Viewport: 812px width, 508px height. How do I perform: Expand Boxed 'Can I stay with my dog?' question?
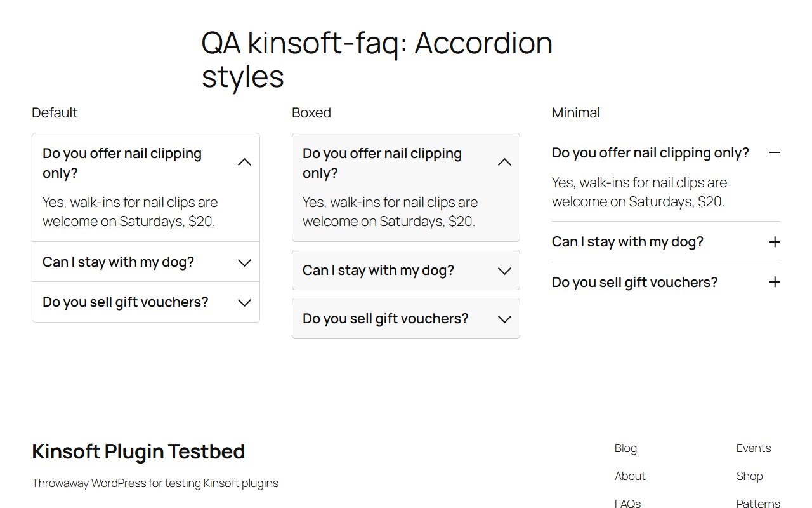(x=406, y=270)
